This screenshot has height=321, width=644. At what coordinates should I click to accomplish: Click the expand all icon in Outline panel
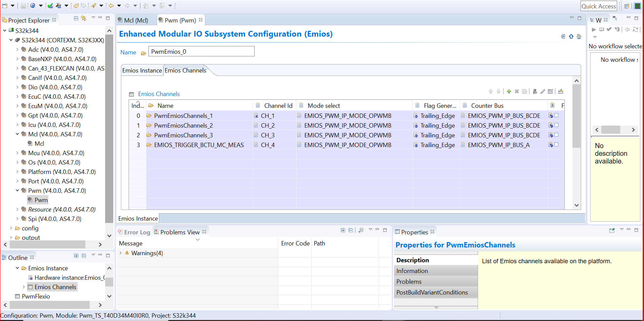[x=76, y=256]
